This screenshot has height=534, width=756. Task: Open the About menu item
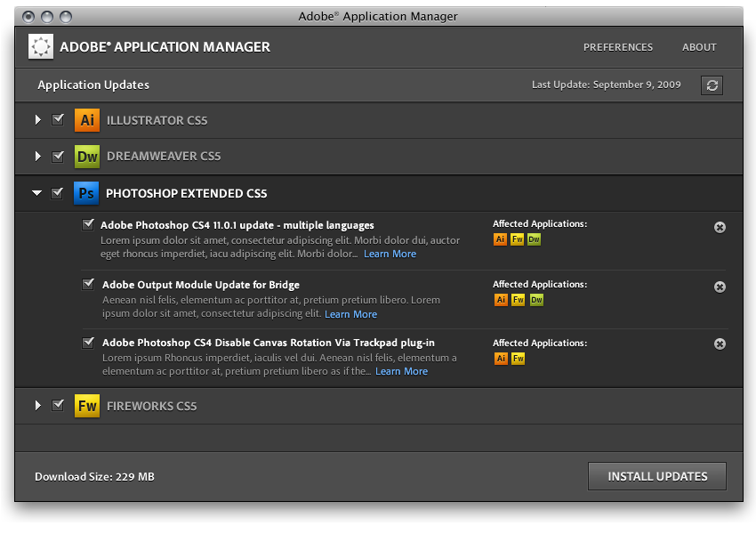(699, 47)
